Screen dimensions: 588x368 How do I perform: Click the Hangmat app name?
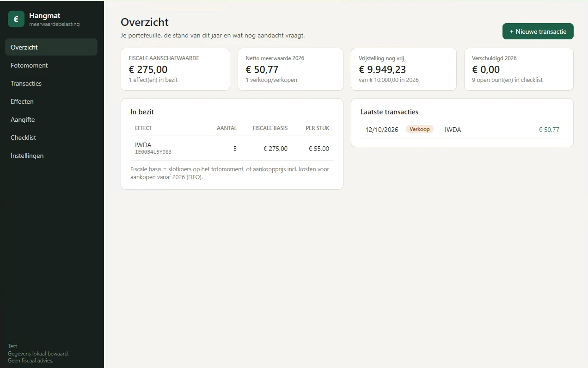[x=45, y=16]
